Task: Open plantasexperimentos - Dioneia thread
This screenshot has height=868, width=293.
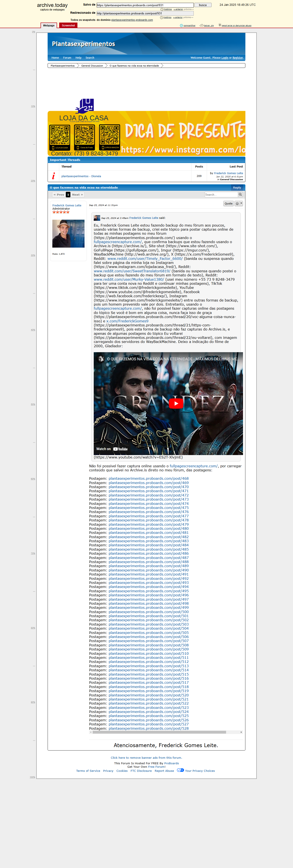Action: click(81, 176)
